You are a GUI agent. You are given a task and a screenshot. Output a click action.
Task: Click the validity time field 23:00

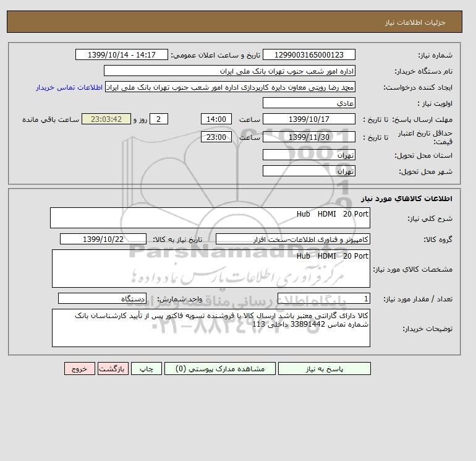[216, 137]
